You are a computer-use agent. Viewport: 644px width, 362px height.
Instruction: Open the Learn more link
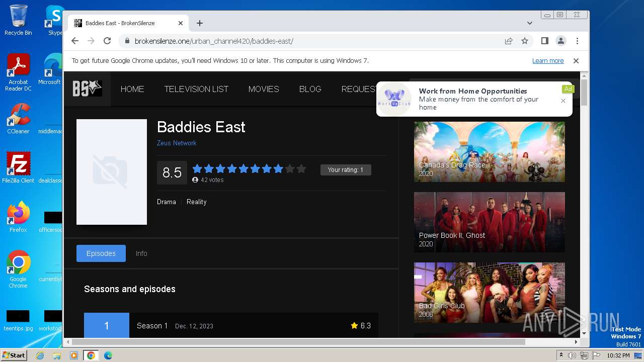[548, 61]
